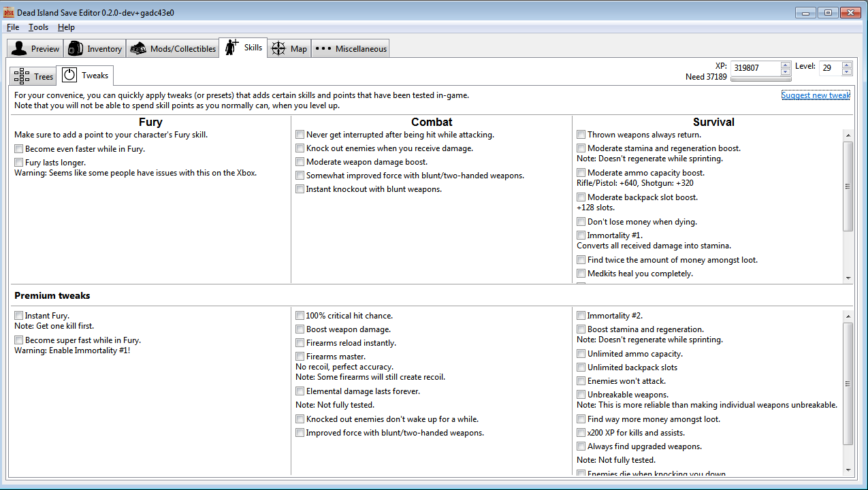868x490 pixels.
Task: Enable Medkits heal you completely
Action: coord(581,274)
